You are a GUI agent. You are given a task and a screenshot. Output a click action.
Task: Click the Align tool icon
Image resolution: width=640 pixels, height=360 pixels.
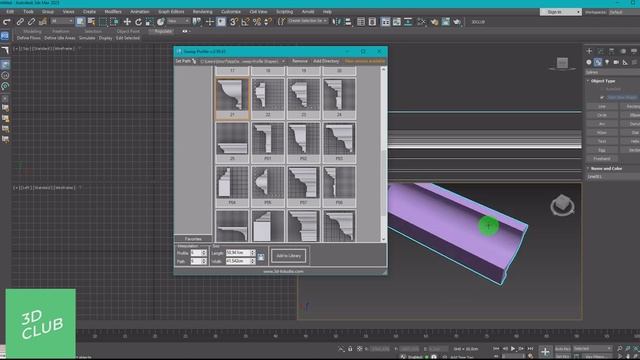(348, 22)
